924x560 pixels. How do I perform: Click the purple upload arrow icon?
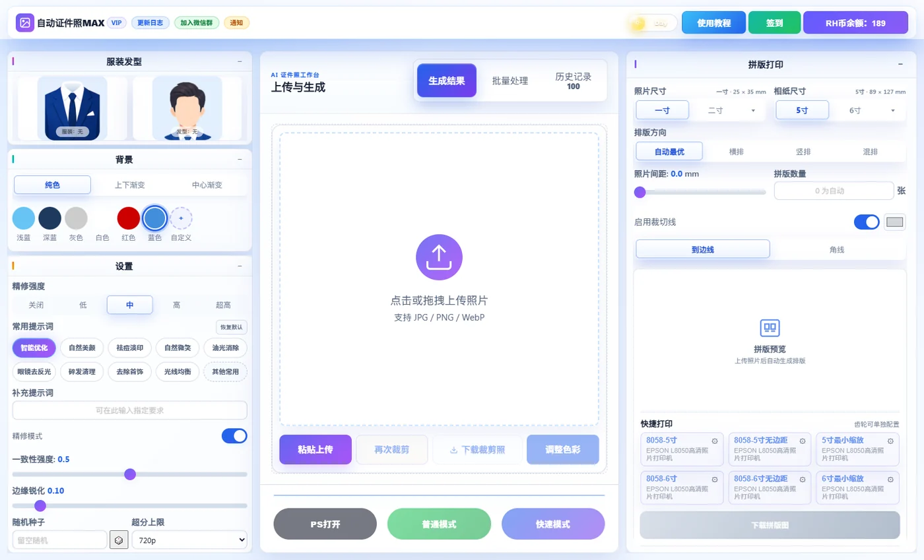(439, 257)
